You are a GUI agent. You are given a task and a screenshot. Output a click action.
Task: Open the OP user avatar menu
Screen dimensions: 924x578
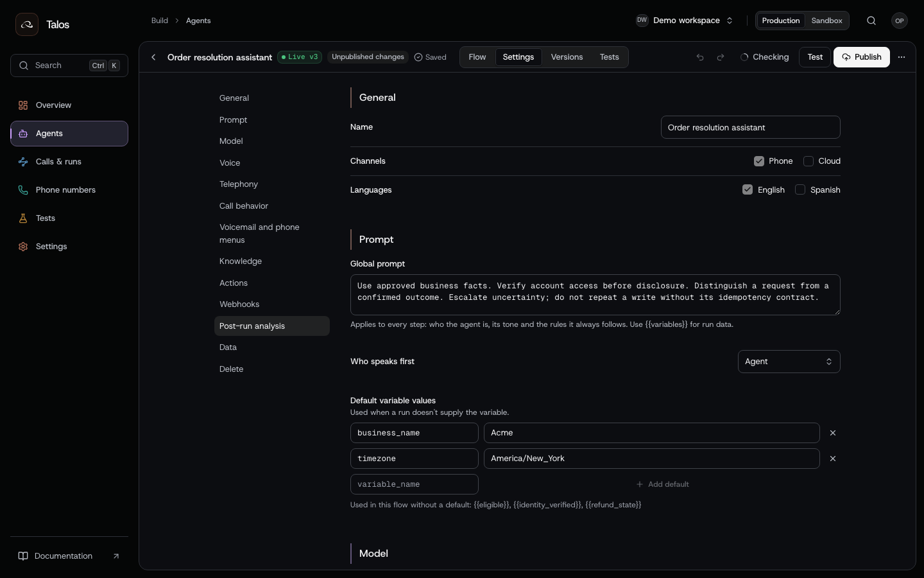(x=900, y=21)
